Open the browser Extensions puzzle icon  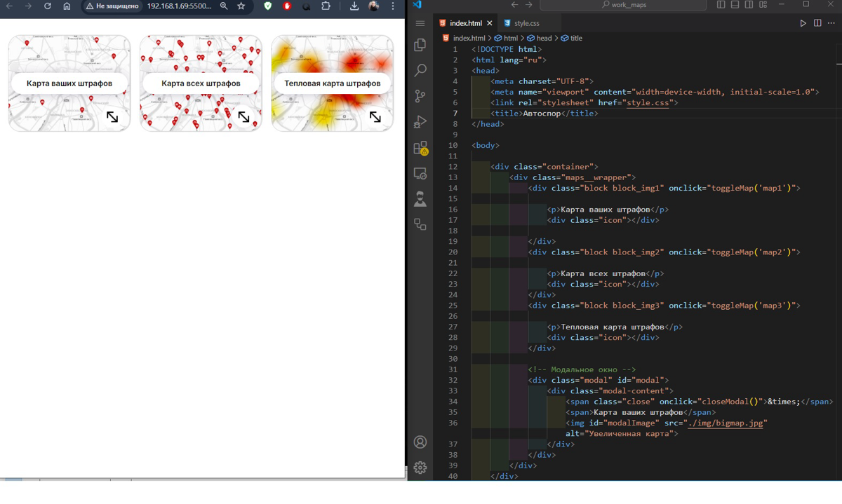click(326, 6)
